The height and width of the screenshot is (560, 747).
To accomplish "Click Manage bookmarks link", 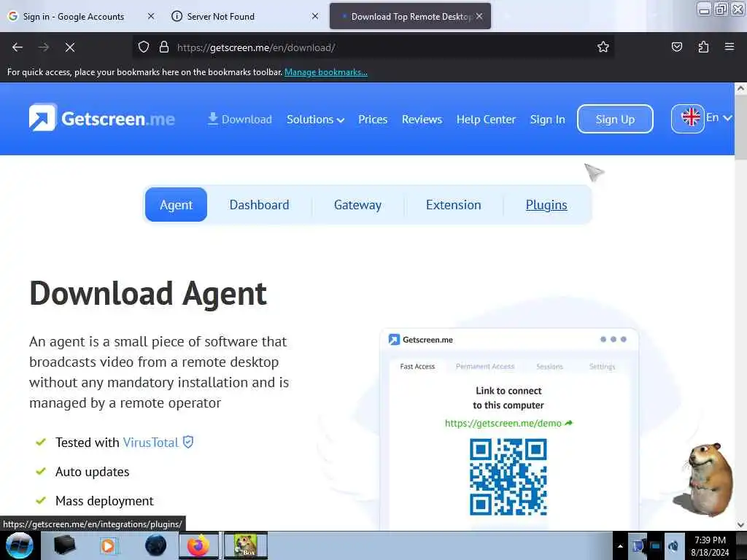I will tap(326, 72).
